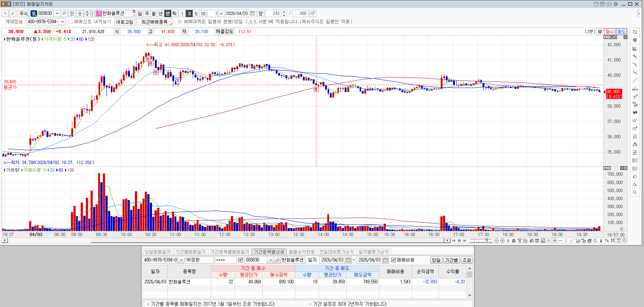Click the title bar settings gear icon
The height and width of the screenshot is (307, 644).
(x=616, y=4)
